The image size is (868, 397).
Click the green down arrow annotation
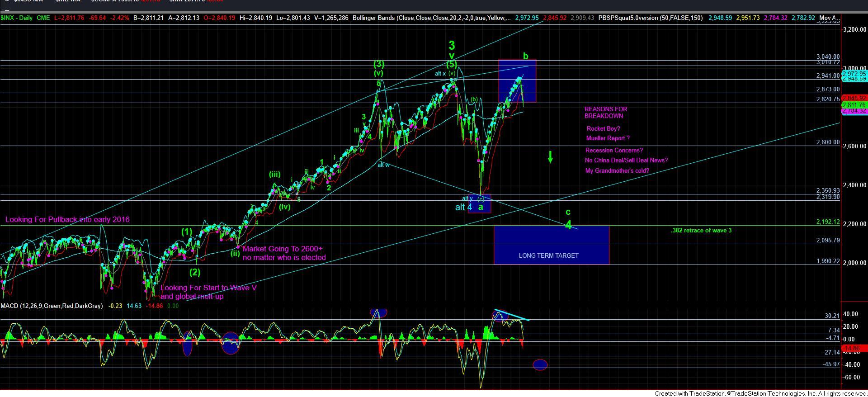point(550,157)
